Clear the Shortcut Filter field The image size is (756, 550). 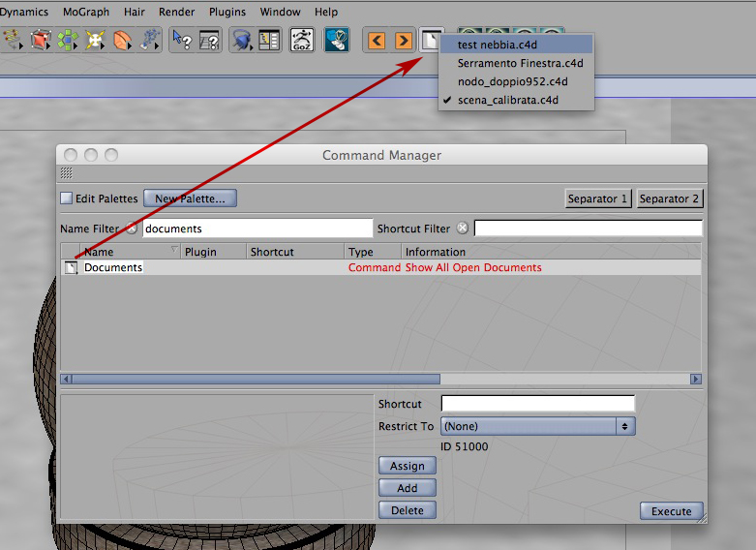(463, 228)
